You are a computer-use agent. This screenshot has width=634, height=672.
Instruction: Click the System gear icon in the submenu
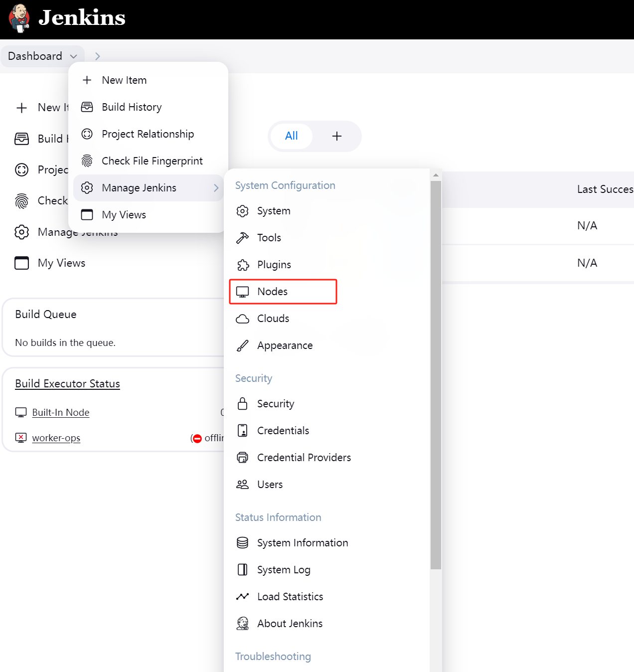[x=243, y=211]
